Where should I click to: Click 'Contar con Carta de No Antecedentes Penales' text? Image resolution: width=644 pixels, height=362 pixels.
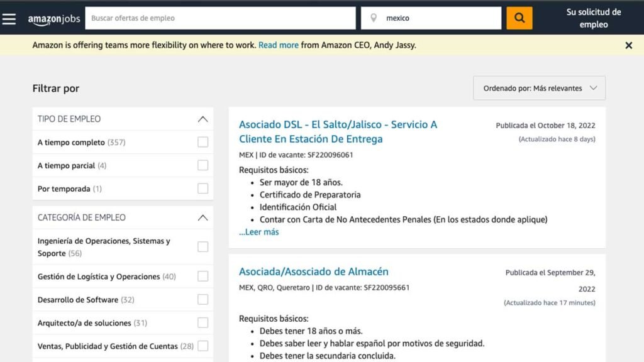tap(345, 219)
